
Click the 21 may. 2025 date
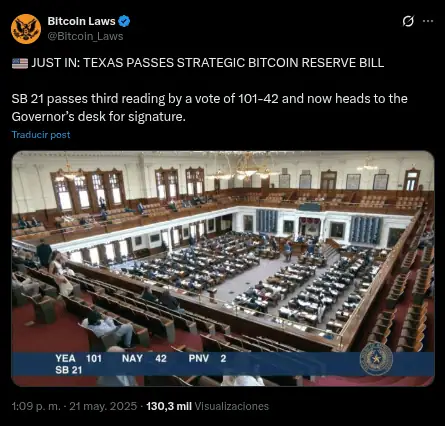click(103, 406)
